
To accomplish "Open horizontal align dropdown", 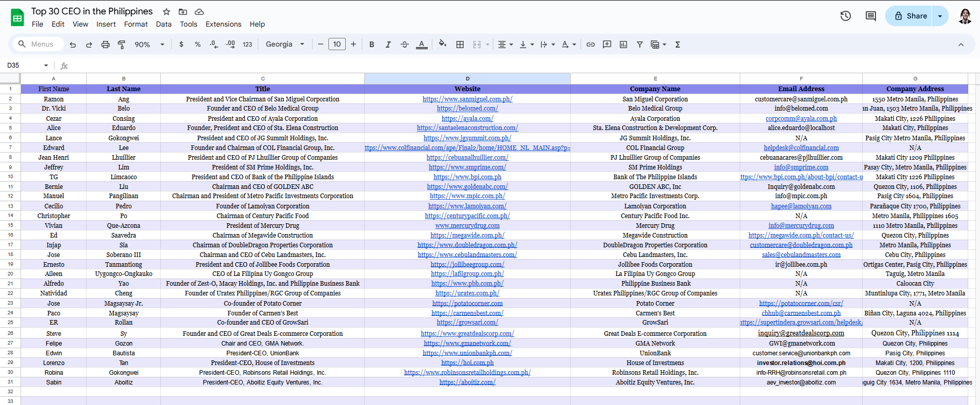I will point(506,45).
